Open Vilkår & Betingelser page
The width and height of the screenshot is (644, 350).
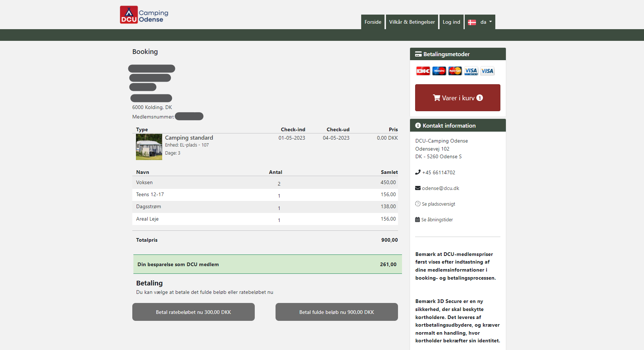point(412,22)
